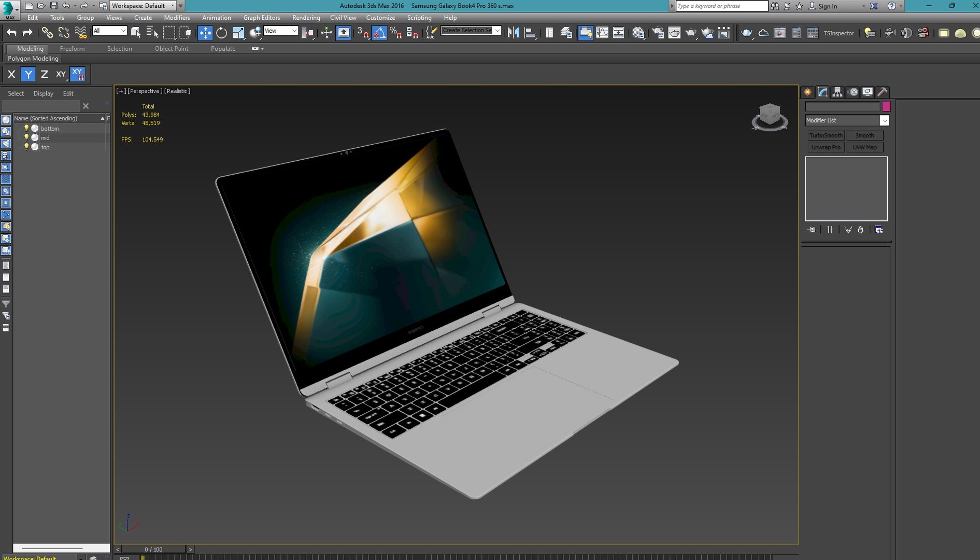Screen dimensions: 980x560
Task: Switch to the Freeform ribbon tab
Action: coord(72,48)
